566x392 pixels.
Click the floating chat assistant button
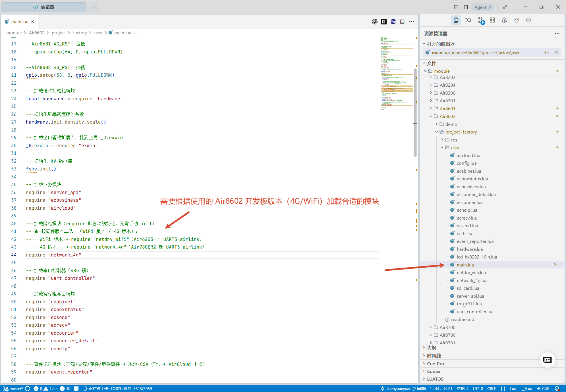click(548, 360)
